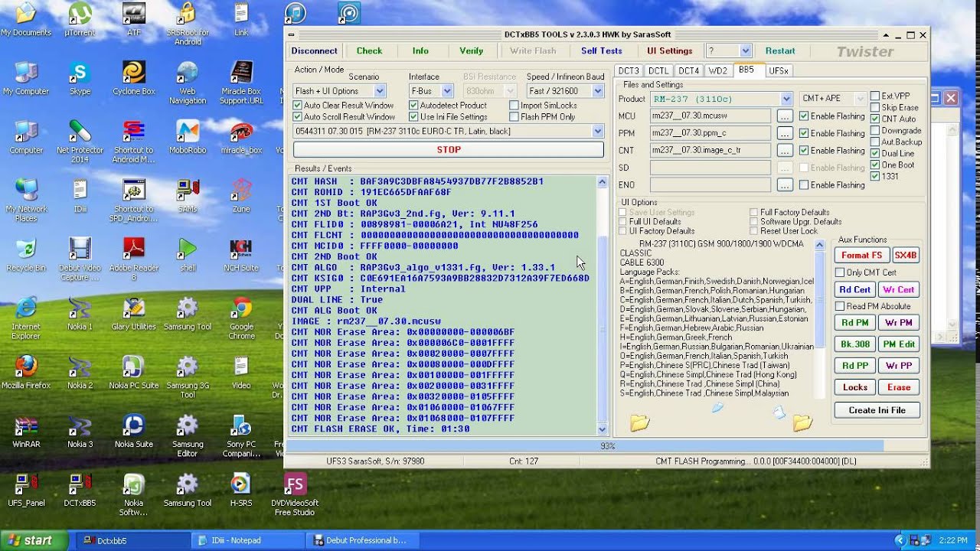This screenshot has width=980, height=551.
Task: Click the language packs list scrollbar
Action: click(x=820, y=320)
